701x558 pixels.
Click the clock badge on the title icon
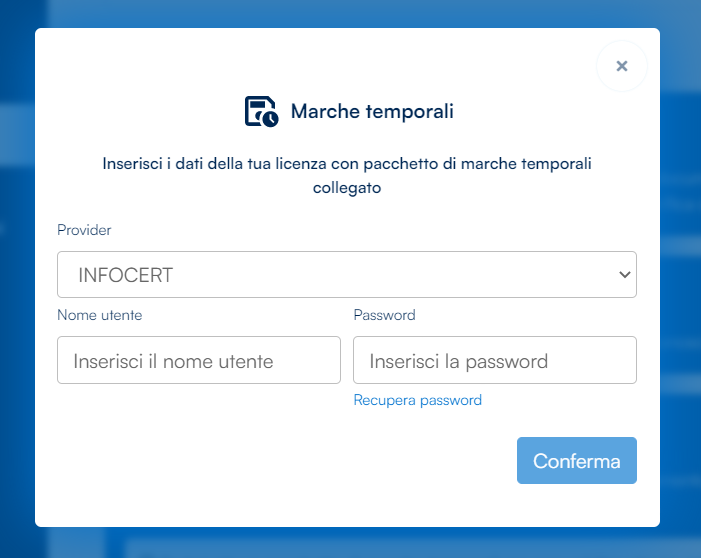point(270,119)
